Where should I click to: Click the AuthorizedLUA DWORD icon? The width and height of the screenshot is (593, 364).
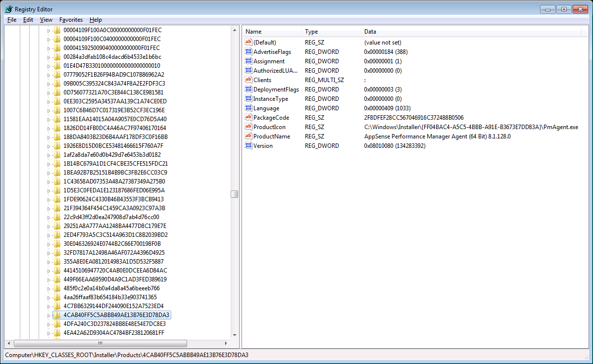click(248, 70)
